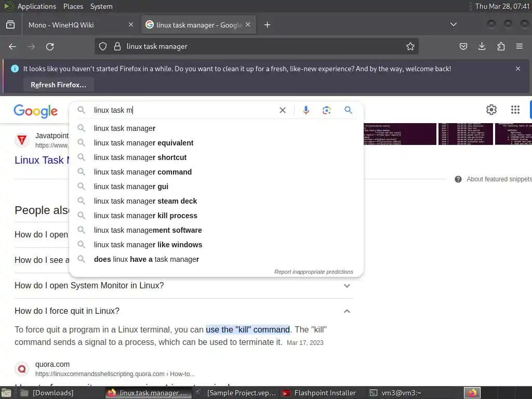Open the Extensions puzzle icon
The width and height of the screenshot is (532, 399).
click(x=501, y=46)
